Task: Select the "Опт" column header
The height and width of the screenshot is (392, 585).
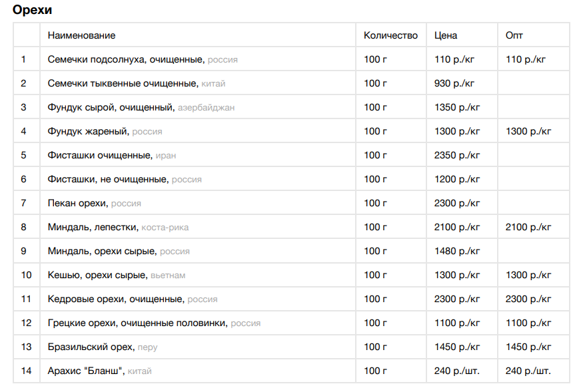Action: pyautogui.click(x=514, y=35)
